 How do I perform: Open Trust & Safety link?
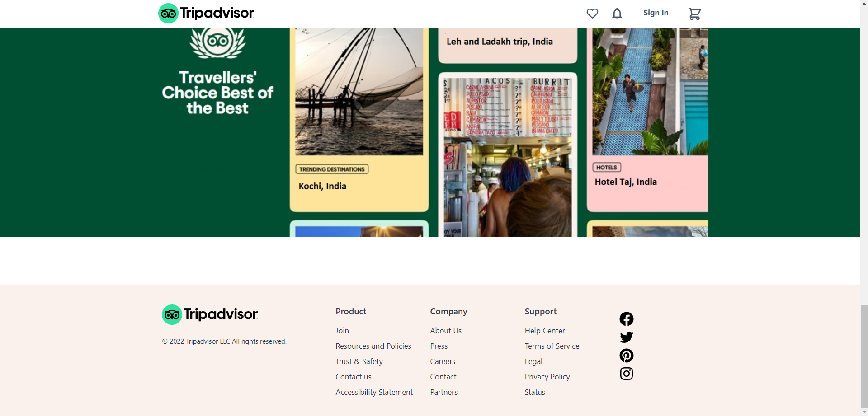coord(359,361)
